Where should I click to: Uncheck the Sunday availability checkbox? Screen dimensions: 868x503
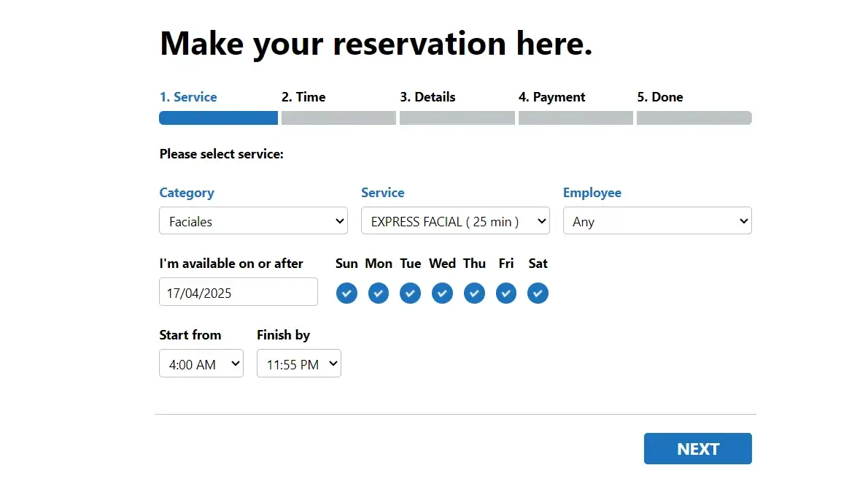coord(346,293)
